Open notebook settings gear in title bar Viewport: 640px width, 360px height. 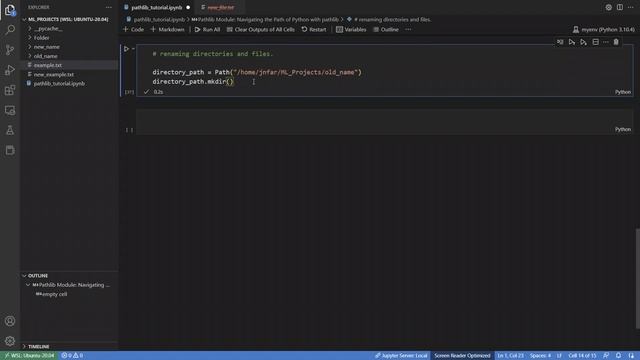609,7
